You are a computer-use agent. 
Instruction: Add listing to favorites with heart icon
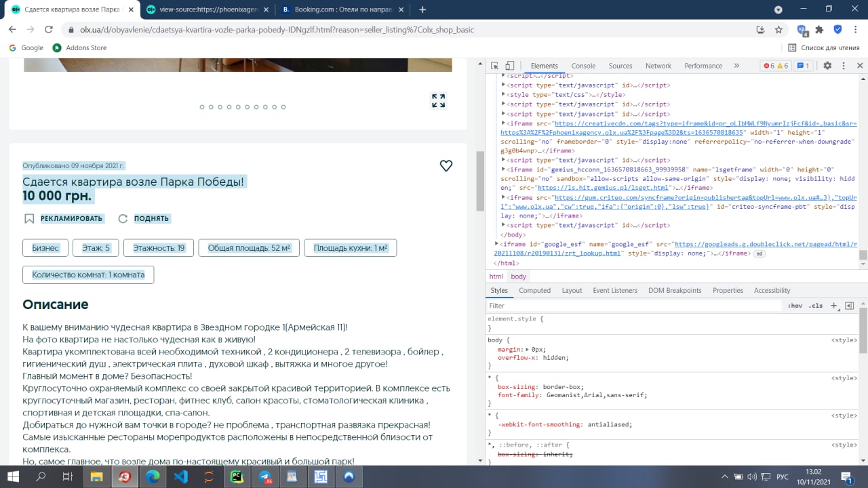tap(446, 165)
